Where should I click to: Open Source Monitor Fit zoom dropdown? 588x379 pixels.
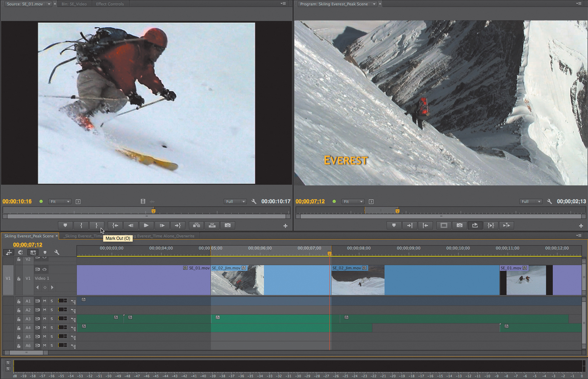point(60,201)
